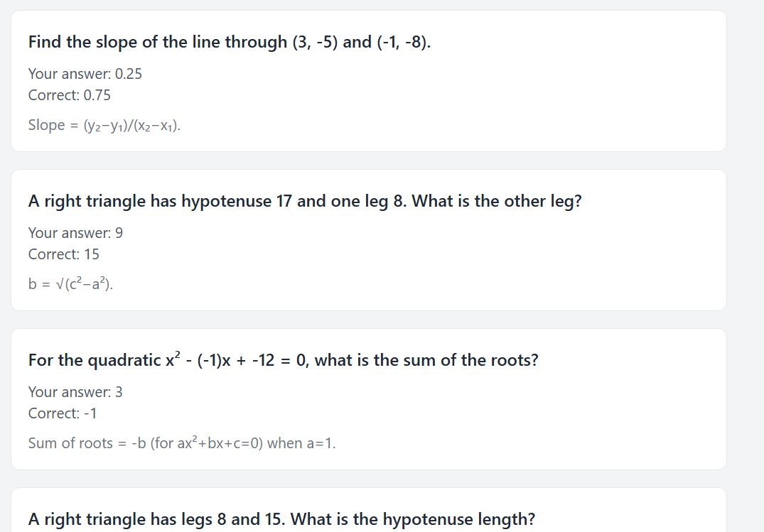Click the 'Correct: -1' text
Screen dimensions: 764x532
tap(63, 413)
